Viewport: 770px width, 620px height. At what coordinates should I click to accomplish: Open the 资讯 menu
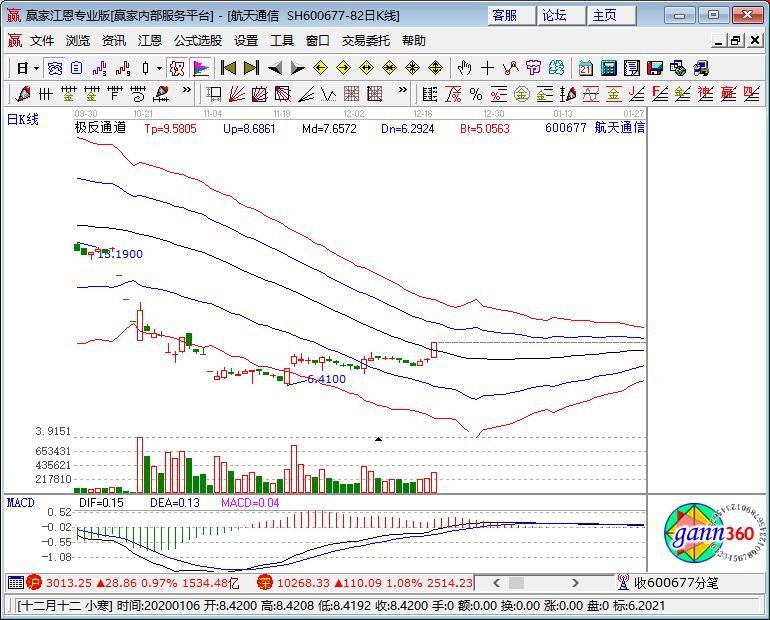(114, 41)
